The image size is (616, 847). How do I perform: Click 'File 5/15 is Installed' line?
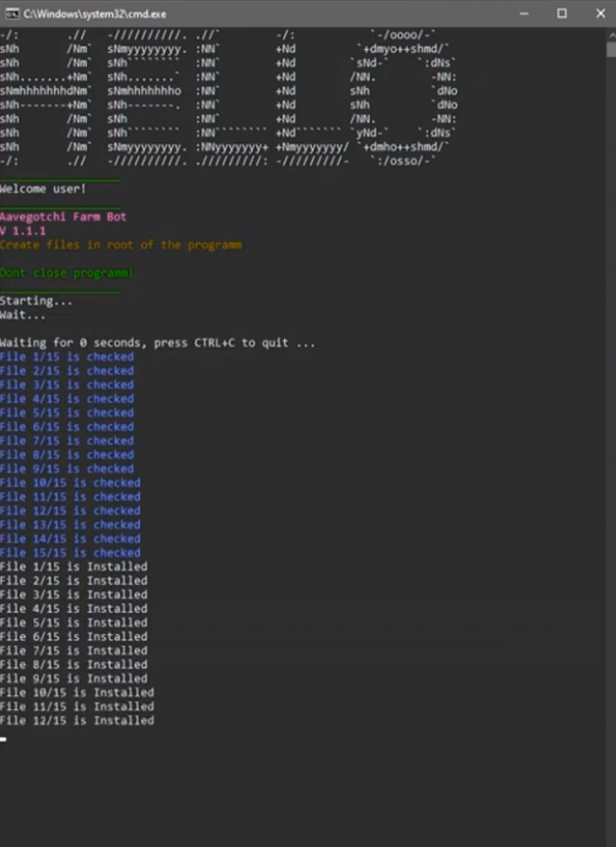[73, 624]
